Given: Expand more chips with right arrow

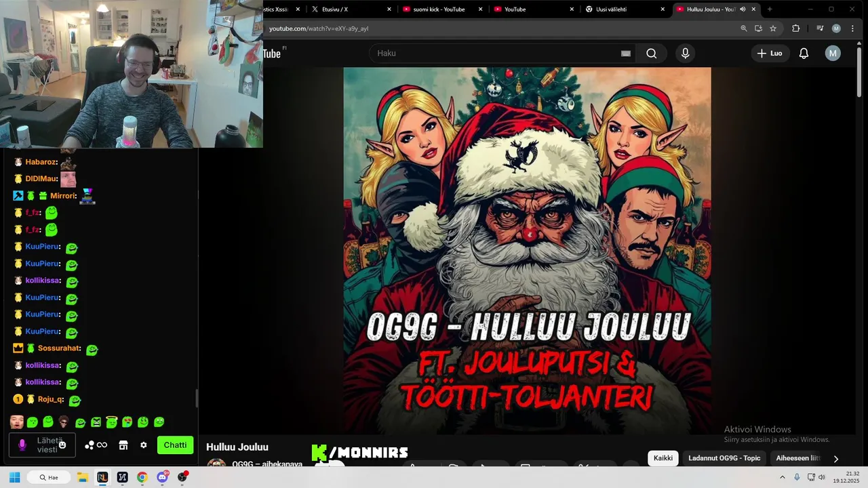Looking at the screenshot, I should pos(836,459).
